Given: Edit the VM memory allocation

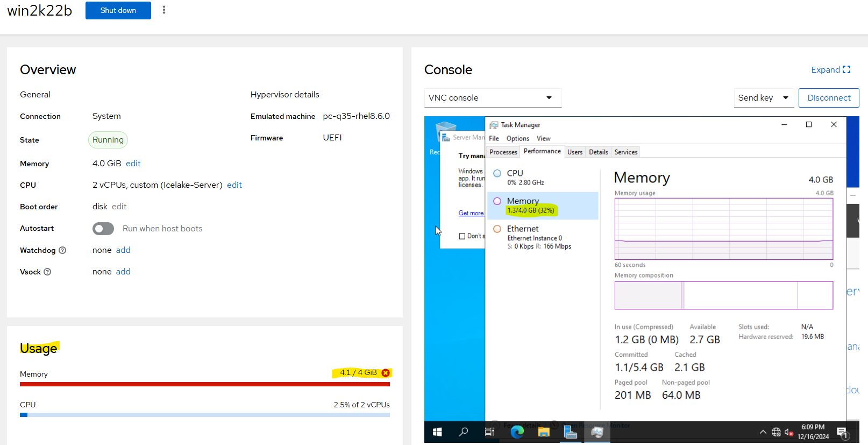Looking at the screenshot, I should click(x=133, y=164).
